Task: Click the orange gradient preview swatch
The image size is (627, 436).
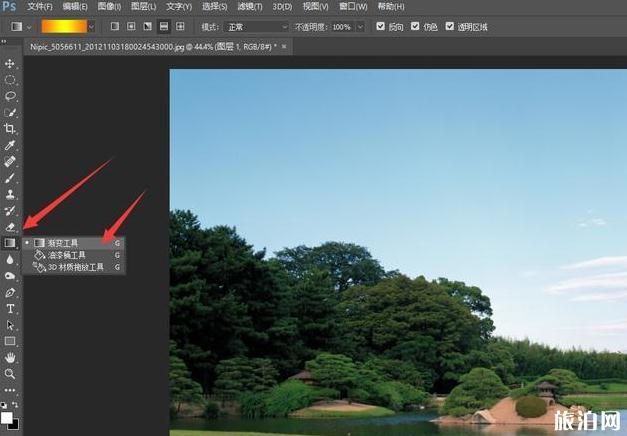Action: [x=64, y=26]
